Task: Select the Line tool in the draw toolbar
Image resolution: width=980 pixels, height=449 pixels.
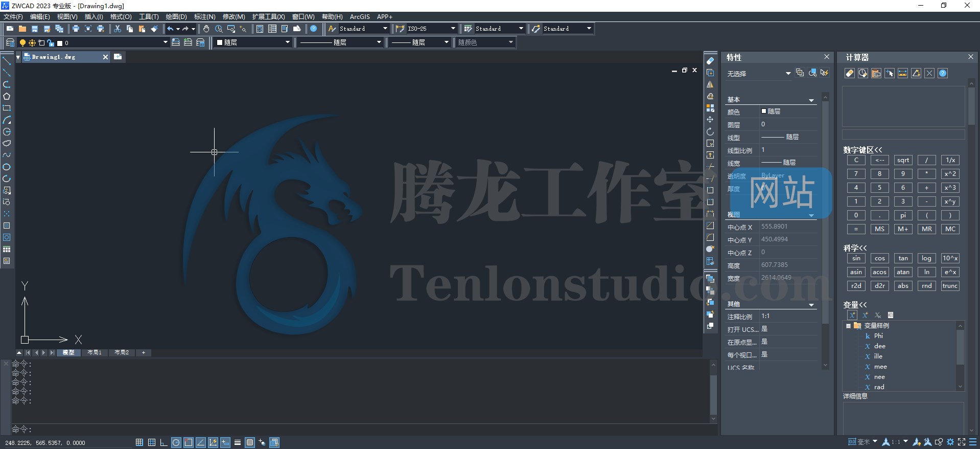Action: pos(7,61)
